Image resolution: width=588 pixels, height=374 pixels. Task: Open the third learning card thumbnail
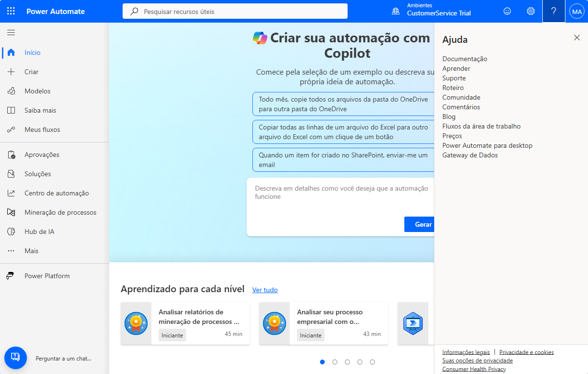pyautogui.click(x=413, y=323)
